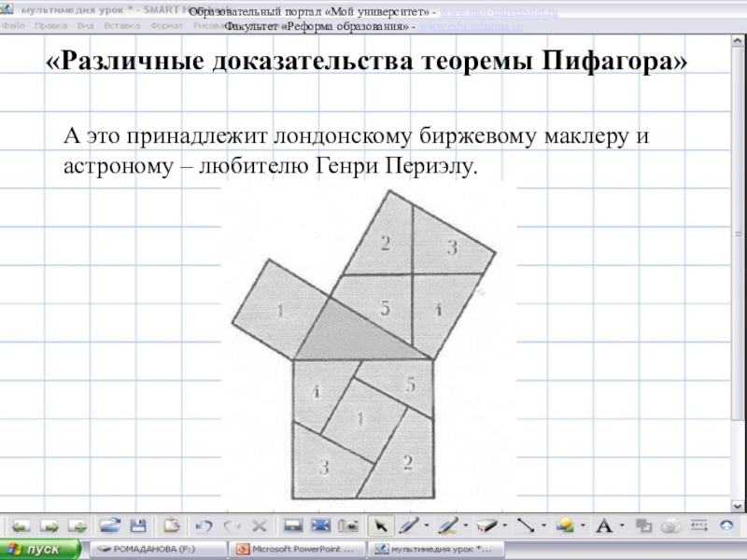Go to the next page with green right arrow
Image resolution: width=747 pixels, height=560 pixels.
[x=49, y=526]
